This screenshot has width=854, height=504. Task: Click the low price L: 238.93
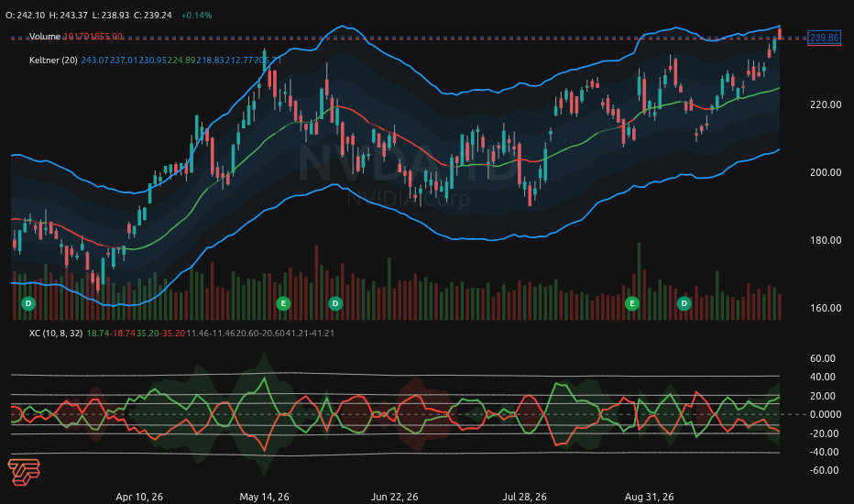[x=111, y=16]
